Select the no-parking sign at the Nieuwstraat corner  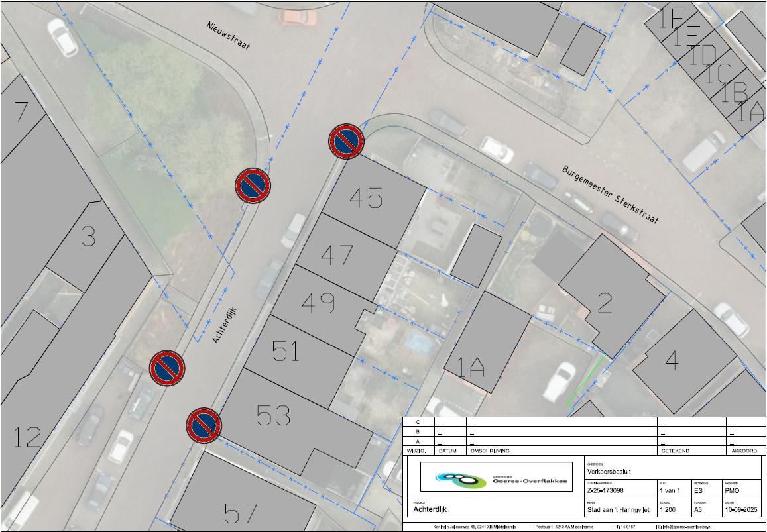click(253, 186)
